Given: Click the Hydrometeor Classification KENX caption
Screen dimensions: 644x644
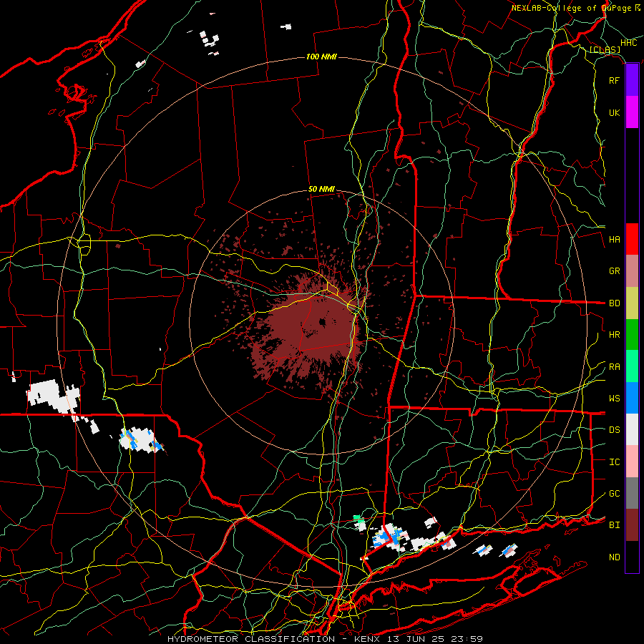Looking at the screenshot, I should [325, 639].
